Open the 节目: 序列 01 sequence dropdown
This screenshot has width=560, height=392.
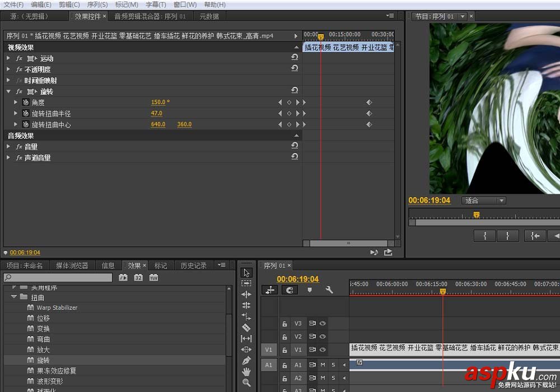point(463,16)
